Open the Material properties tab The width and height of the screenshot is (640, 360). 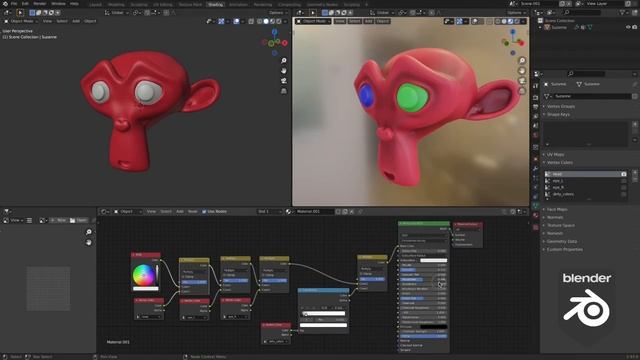click(536, 216)
